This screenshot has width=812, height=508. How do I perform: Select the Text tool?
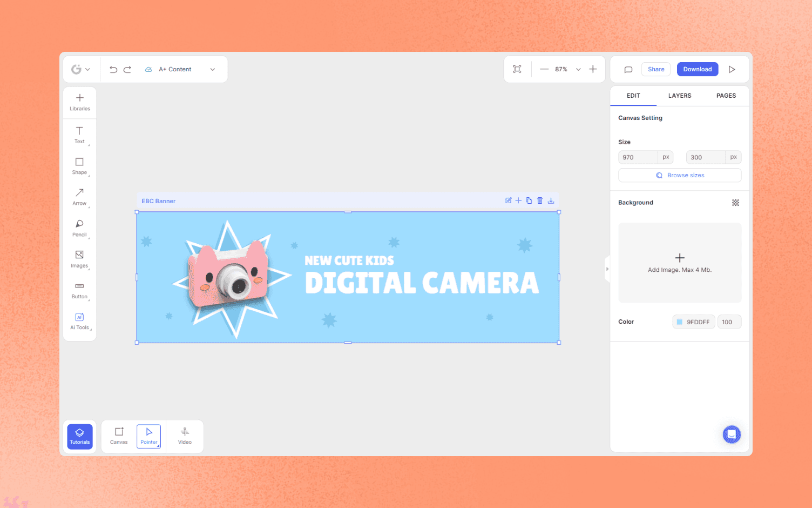(x=79, y=135)
